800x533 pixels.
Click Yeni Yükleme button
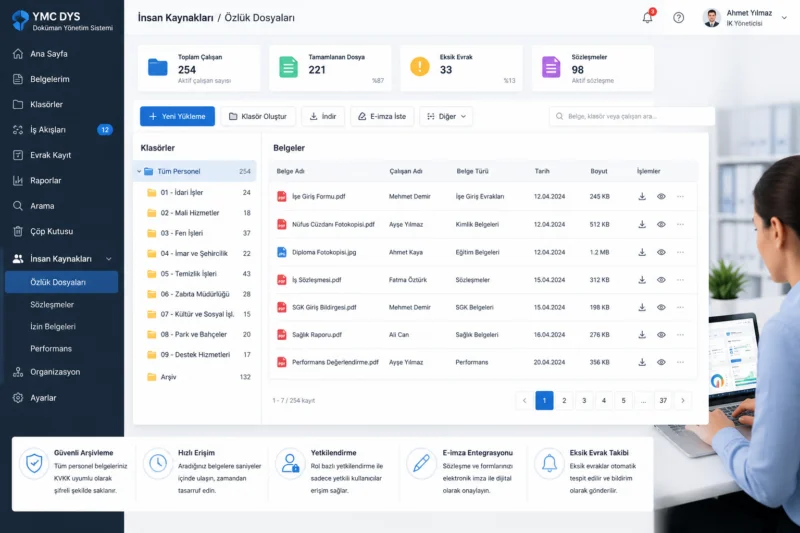coord(177,116)
